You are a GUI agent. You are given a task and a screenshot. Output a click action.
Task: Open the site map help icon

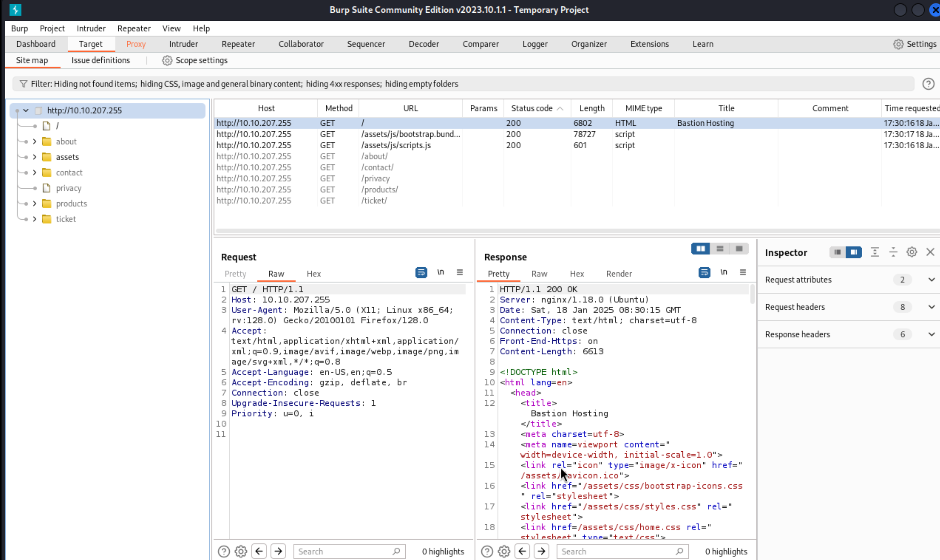point(928,84)
